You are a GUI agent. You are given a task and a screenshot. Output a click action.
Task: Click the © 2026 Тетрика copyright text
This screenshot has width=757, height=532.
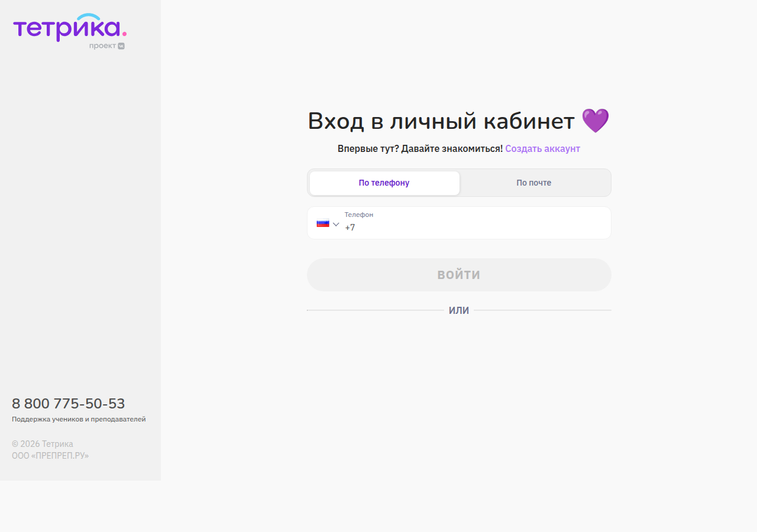[43, 444]
